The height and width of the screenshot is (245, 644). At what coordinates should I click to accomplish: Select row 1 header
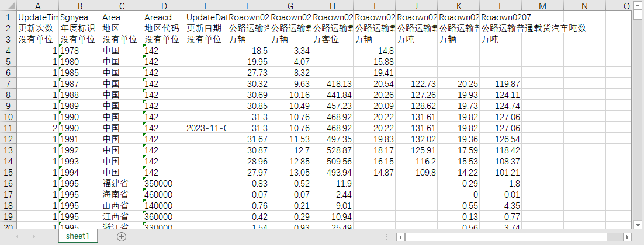point(9,17)
